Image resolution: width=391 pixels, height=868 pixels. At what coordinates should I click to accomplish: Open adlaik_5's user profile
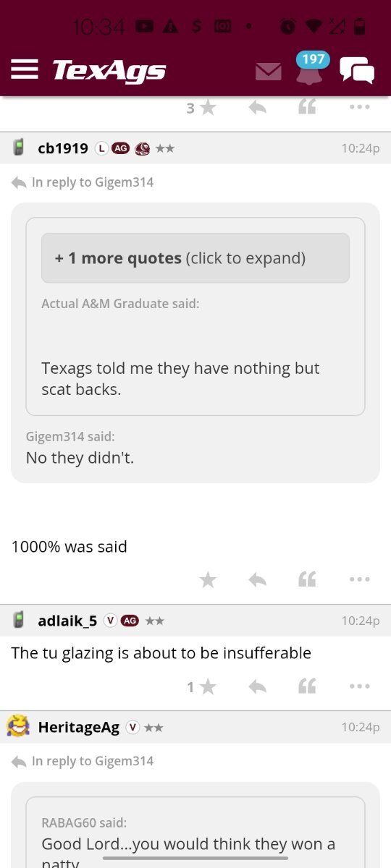point(67,621)
